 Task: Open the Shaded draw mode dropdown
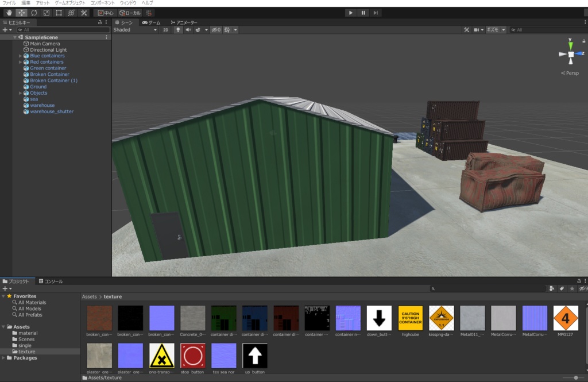[x=135, y=30]
